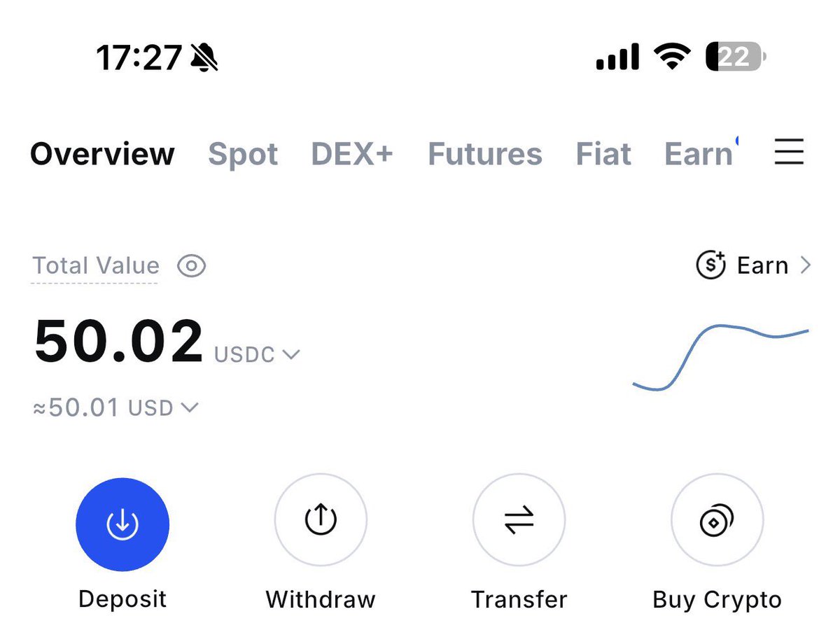The width and height of the screenshot is (840, 637).
Task: Open the Earn tab with notification dot
Action: pos(699,154)
